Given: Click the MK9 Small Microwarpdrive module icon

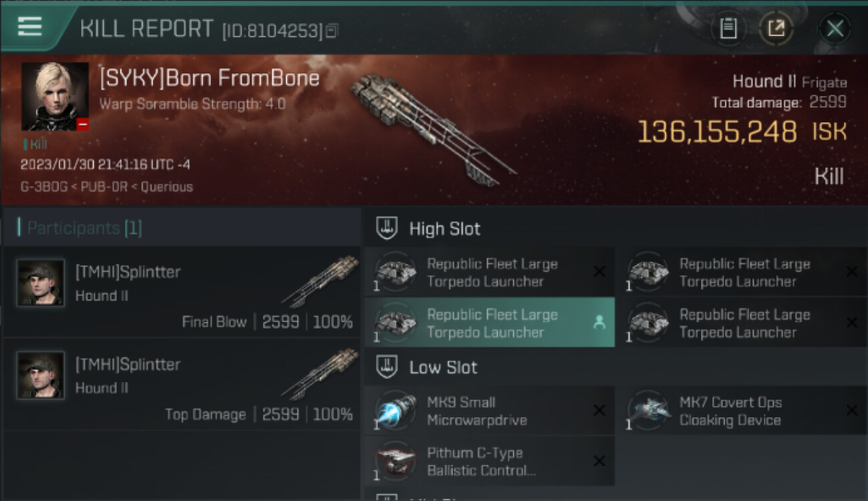Looking at the screenshot, I should [x=395, y=411].
